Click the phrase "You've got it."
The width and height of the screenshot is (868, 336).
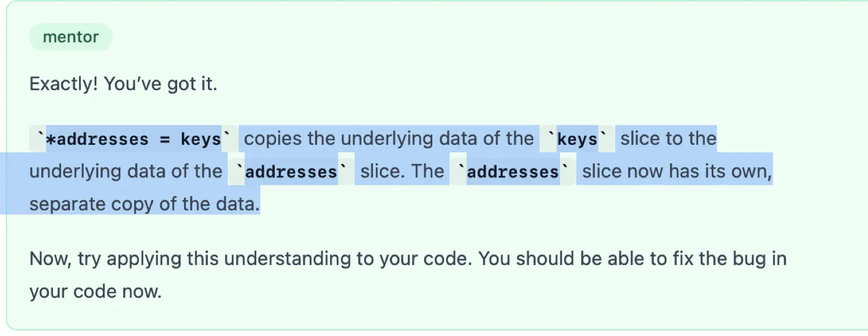click(x=161, y=85)
